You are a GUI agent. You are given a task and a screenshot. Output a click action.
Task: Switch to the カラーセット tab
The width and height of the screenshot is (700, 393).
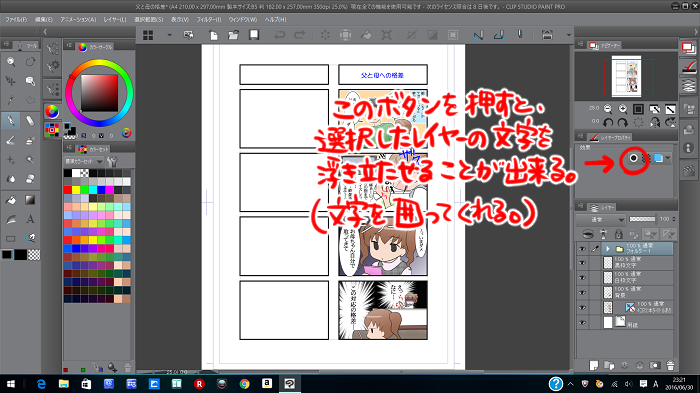[93, 149]
